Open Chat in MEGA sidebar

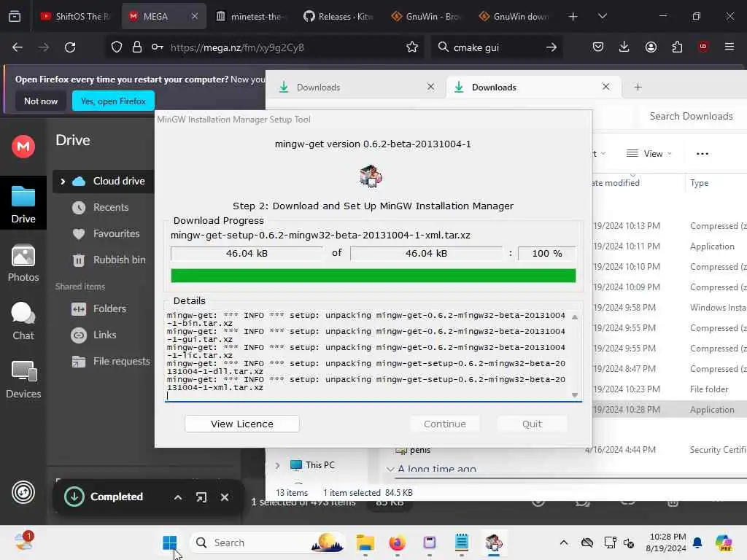[x=23, y=321]
